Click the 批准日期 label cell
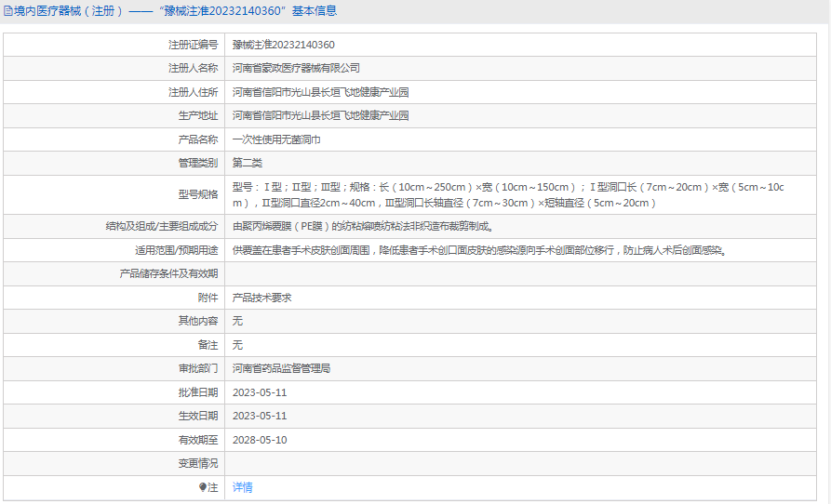 114,392
